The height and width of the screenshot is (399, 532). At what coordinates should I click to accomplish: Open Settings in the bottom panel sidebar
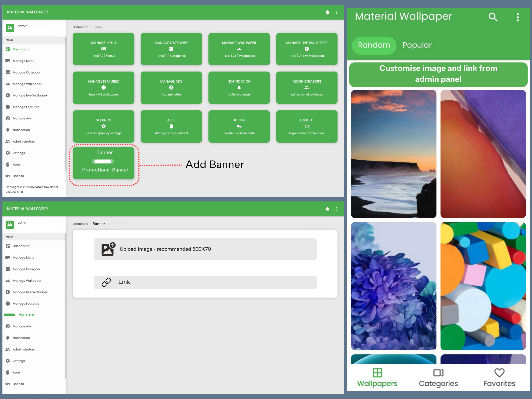(x=34, y=361)
